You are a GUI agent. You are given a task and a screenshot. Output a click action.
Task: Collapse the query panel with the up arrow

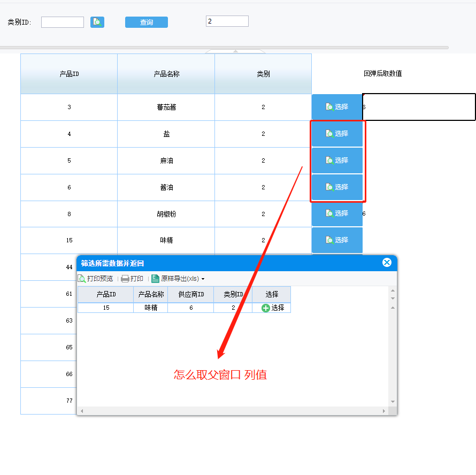(235, 51)
